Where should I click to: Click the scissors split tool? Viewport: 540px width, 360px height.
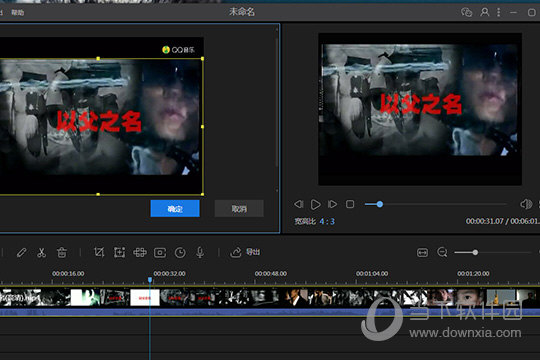[41, 253]
